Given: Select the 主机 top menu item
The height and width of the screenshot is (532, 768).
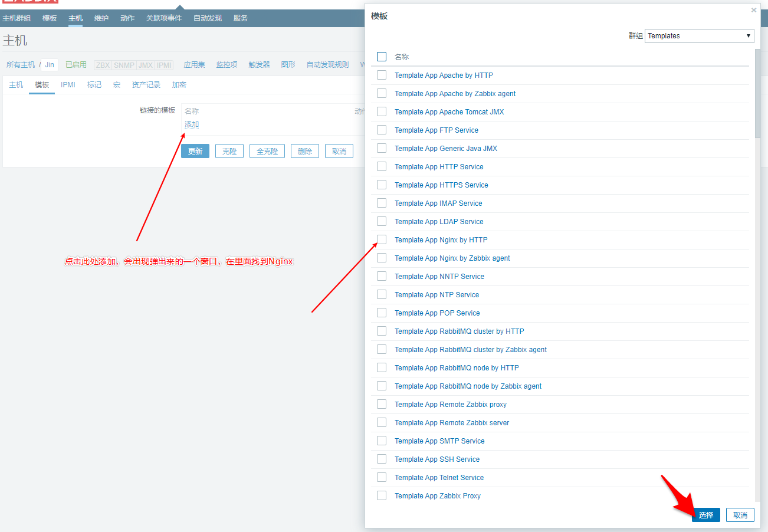Looking at the screenshot, I should 76,18.
